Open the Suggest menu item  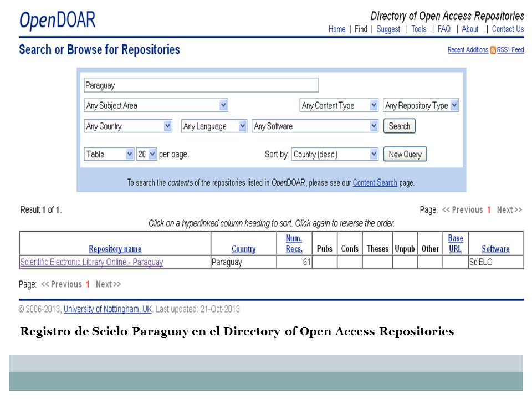tap(388, 29)
